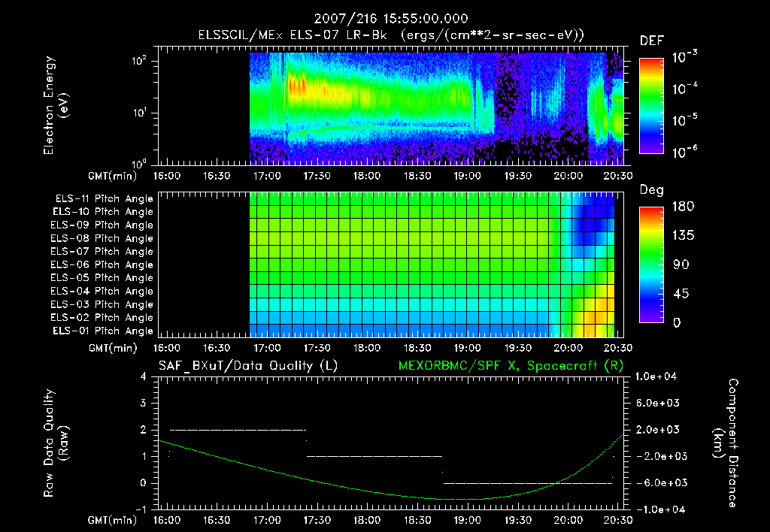Image resolution: width=770 pixels, height=532 pixels.
Task: Click the GMT(min) label under the spectrogram
Action: [113, 176]
